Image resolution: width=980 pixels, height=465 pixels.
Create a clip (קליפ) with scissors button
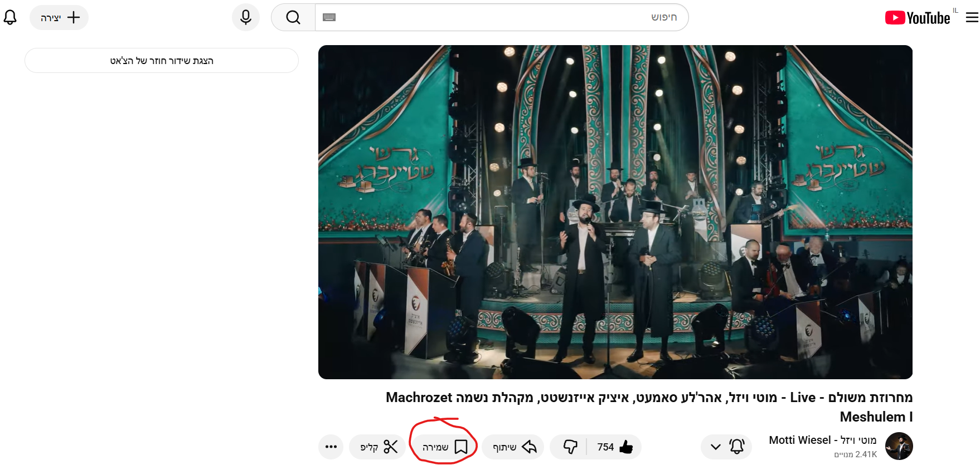[x=378, y=447]
